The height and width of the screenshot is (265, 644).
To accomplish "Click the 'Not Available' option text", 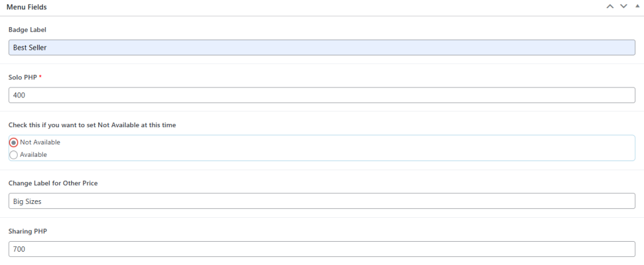I will point(40,142).
